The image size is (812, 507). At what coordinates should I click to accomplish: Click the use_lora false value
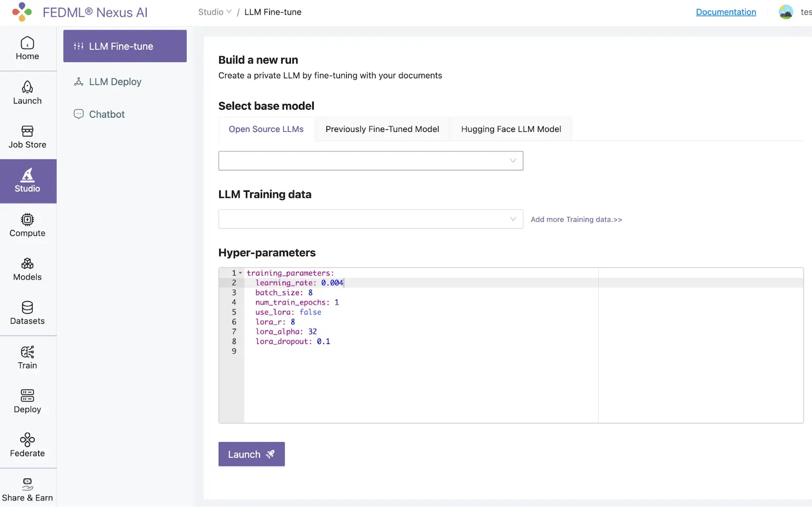[310, 313]
